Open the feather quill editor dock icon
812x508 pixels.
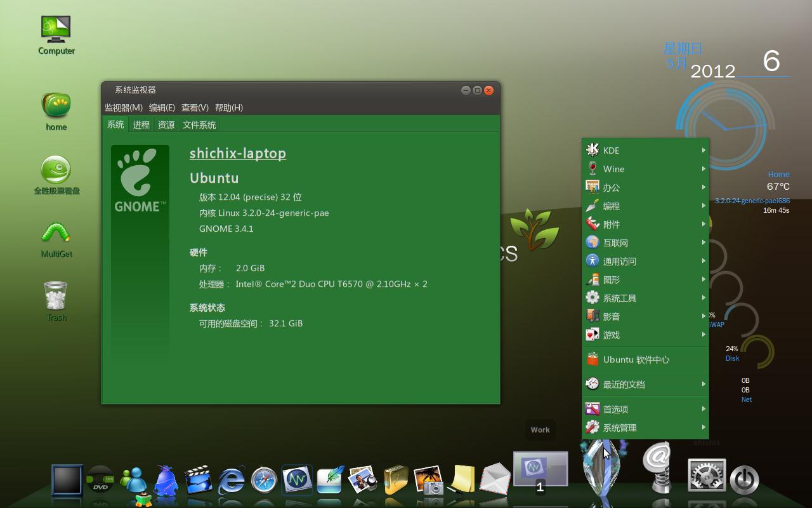tap(331, 480)
